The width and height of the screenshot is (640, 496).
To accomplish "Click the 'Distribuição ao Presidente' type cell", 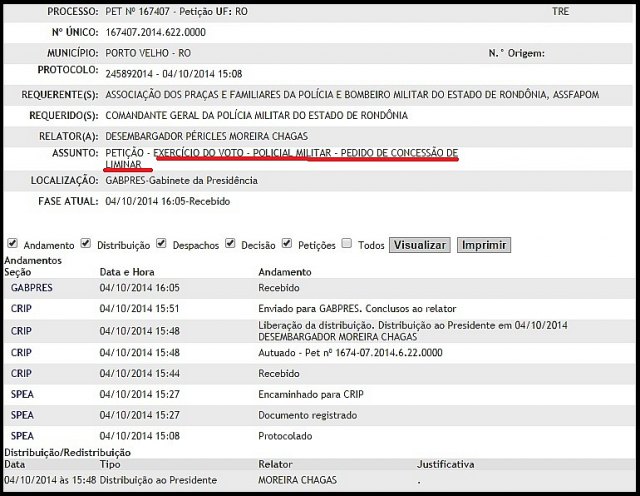I will pos(158,480).
